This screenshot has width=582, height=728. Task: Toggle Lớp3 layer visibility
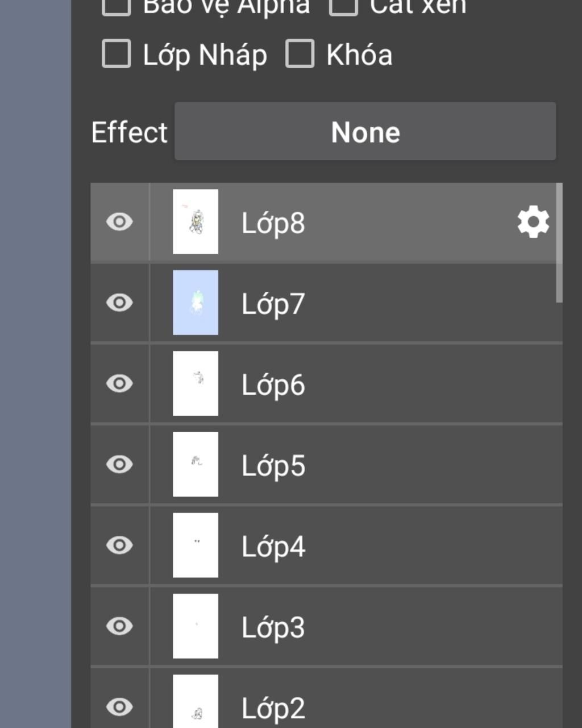pos(119,626)
